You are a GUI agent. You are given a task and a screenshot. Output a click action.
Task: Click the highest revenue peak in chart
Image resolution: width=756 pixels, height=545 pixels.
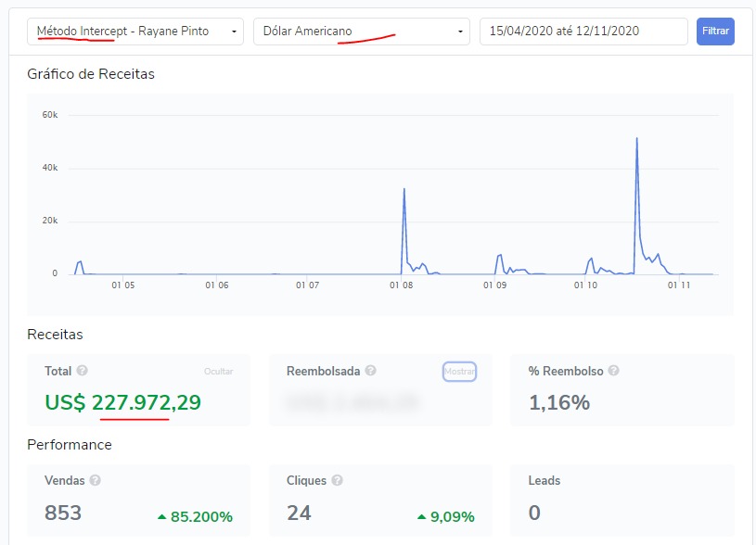pos(637,139)
